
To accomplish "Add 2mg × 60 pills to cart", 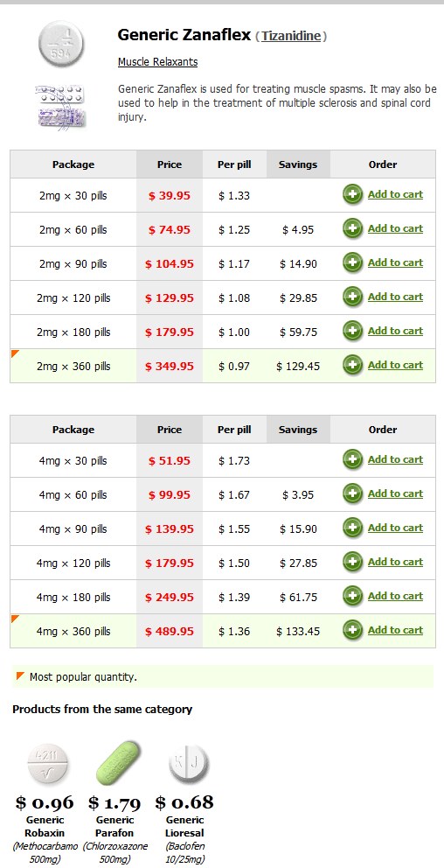I will 395,228.
